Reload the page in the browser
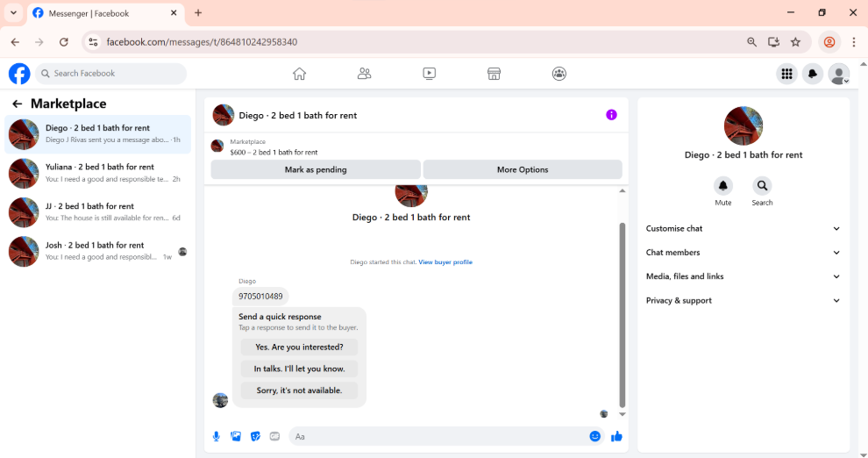Screen dimensions: 868x458 [x=64, y=42]
